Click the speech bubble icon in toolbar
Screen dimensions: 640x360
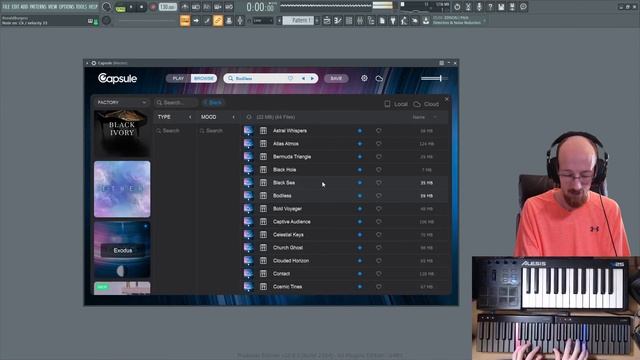point(523,7)
